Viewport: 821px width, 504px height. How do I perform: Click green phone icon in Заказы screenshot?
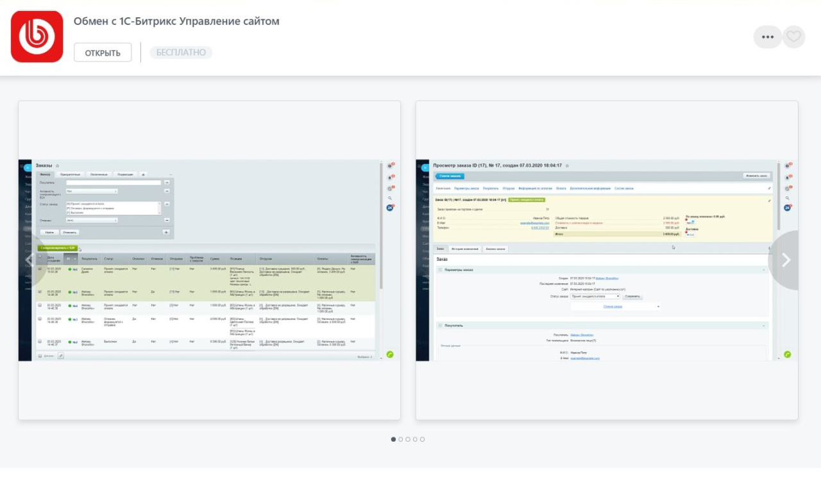(x=390, y=355)
